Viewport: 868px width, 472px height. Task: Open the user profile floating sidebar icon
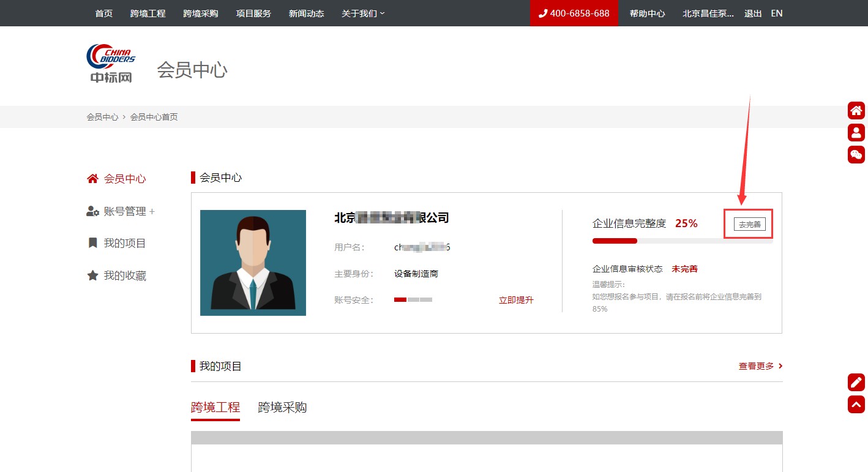(856, 132)
